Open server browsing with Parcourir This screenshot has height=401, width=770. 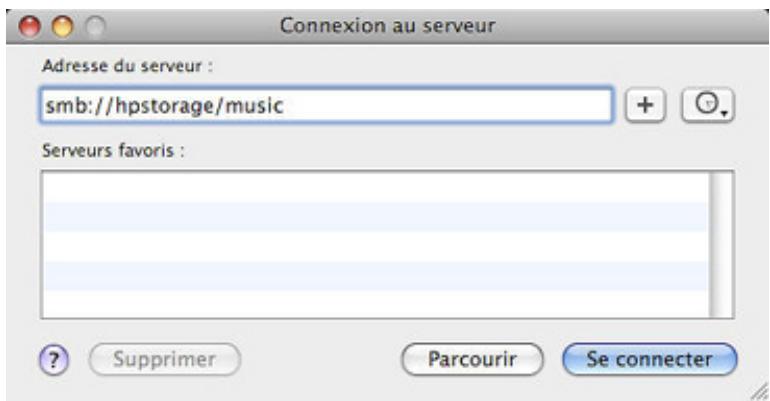(x=472, y=359)
